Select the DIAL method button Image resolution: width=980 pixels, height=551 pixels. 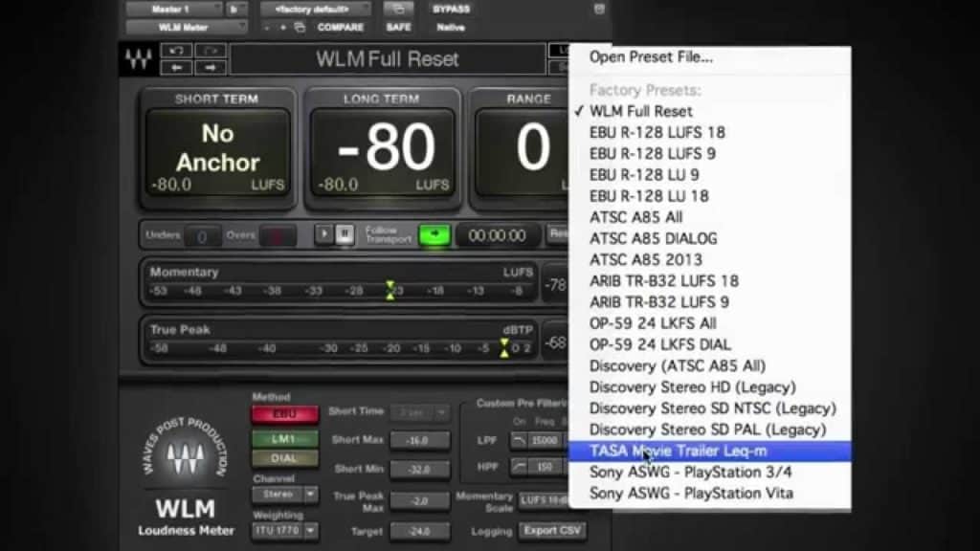click(x=284, y=458)
